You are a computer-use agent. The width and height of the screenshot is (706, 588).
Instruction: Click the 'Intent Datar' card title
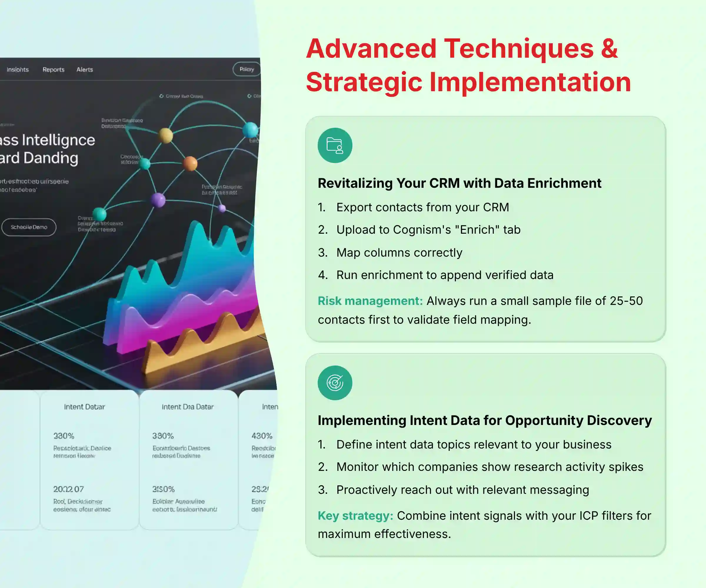84,407
